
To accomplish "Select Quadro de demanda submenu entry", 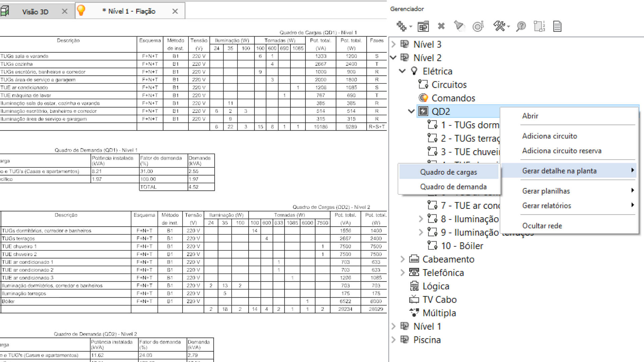I will click(453, 187).
